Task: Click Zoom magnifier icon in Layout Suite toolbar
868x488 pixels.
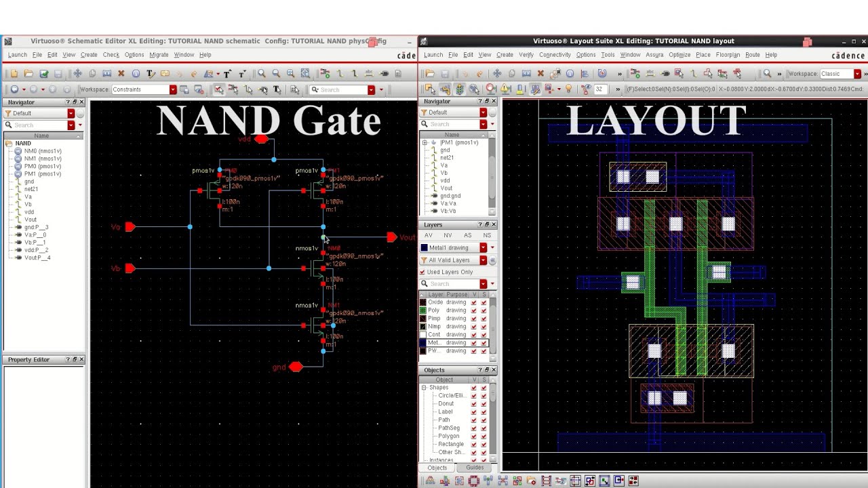Action: point(767,73)
